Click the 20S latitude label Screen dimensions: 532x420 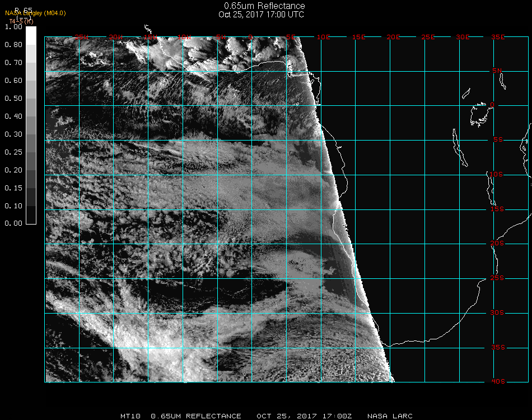pos(497,243)
